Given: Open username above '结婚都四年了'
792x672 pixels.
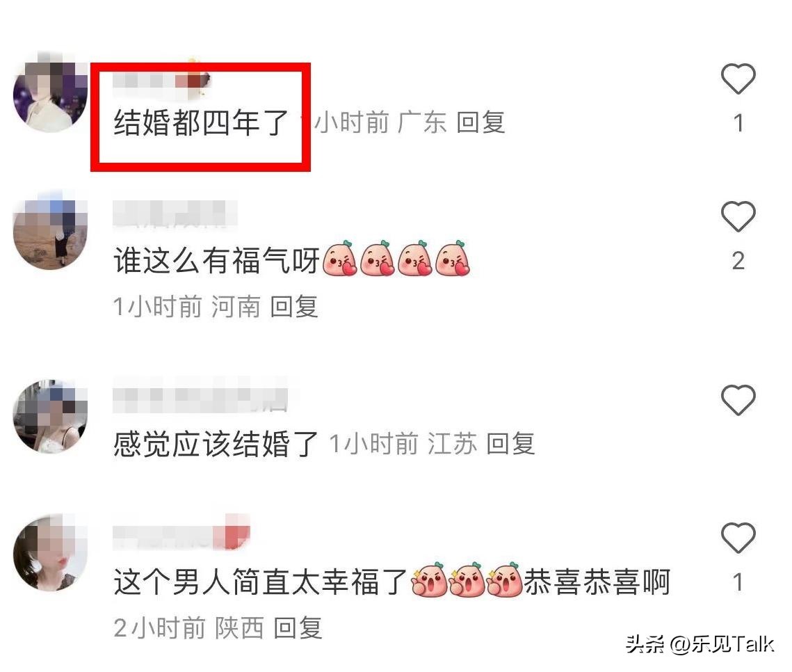Looking at the screenshot, I should [161, 81].
